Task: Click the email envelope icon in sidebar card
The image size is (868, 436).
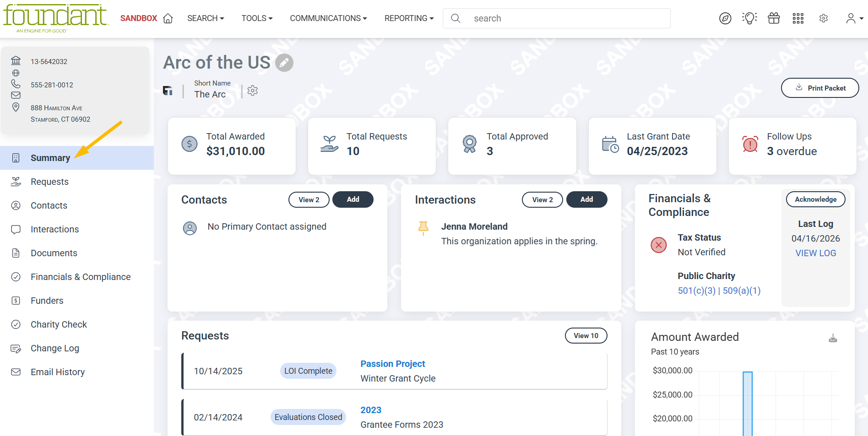Action: 16,95
